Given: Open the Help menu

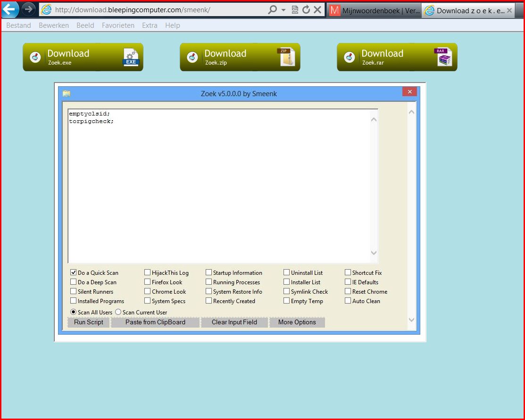Looking at the screenshot, I should pyautogui.click(x=173, y=25).
